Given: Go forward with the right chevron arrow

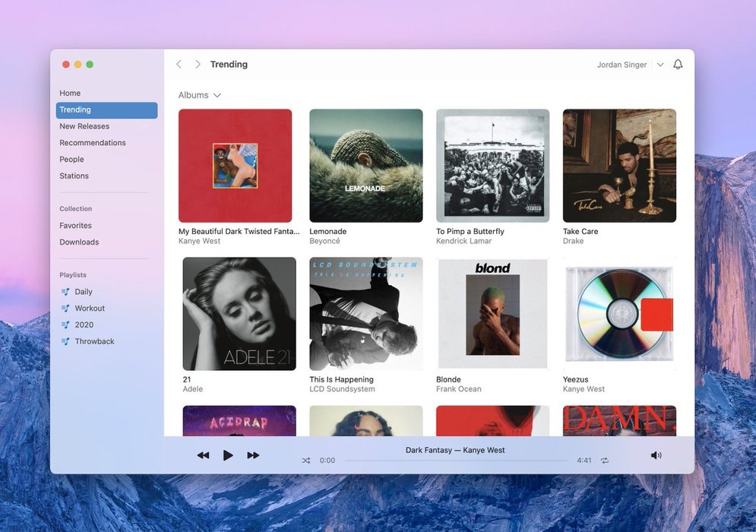Looking at the screenshot, I should pos(198,64).
